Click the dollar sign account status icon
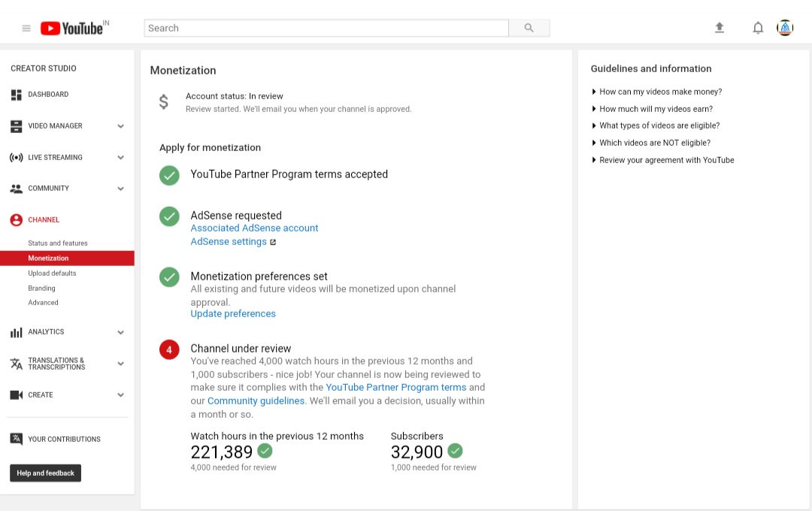The height and width of the screenshot is (511, 812). (x=164, y=102)
